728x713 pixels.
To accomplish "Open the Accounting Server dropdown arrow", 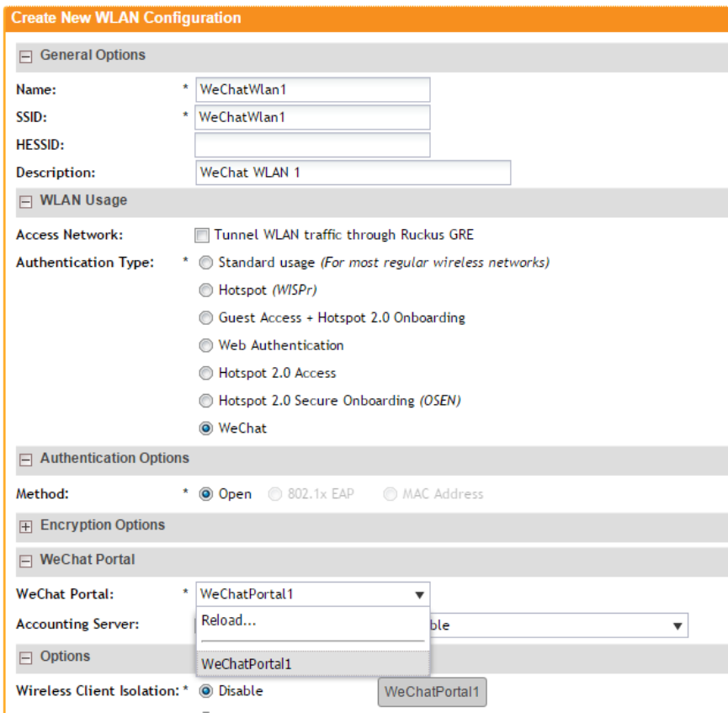I will tap(677, 625).
